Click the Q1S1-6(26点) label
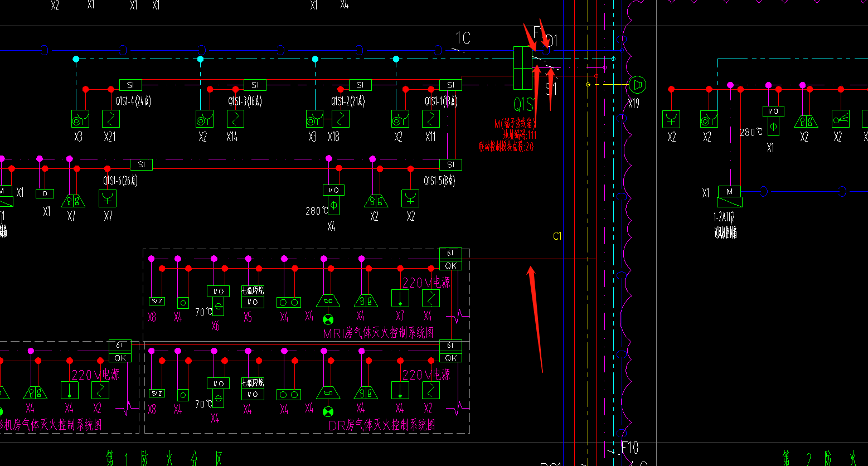 click(x=120, y=181)
